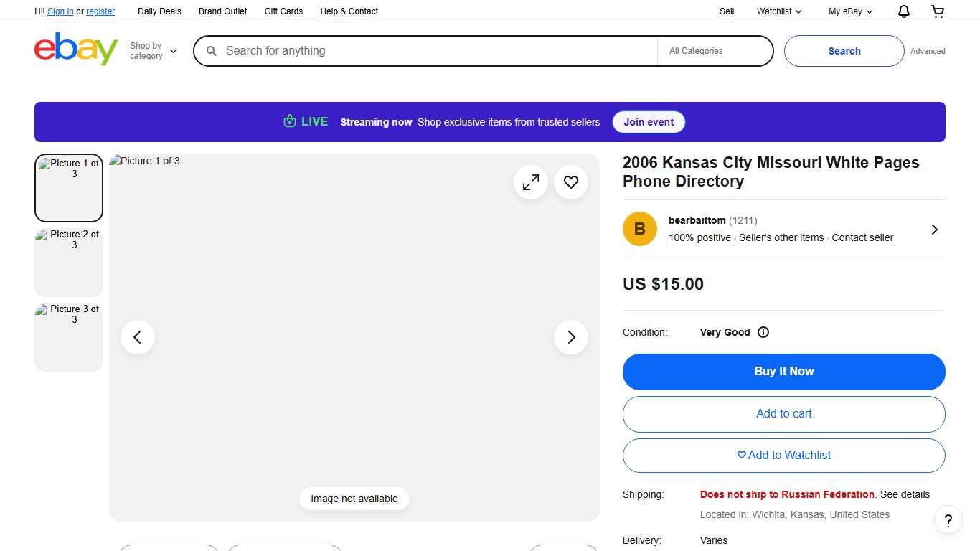Open the All Categories dropdown

(715, 51)
